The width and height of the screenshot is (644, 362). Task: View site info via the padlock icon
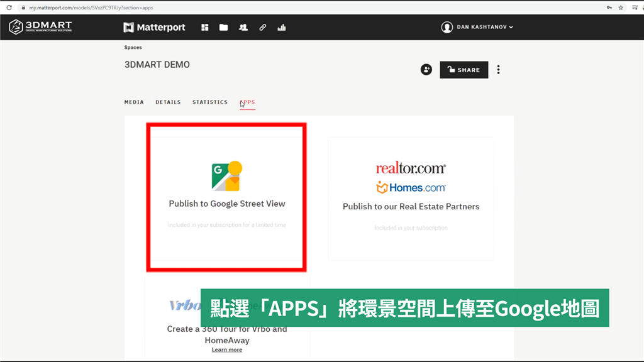click(x=23, y=8)
